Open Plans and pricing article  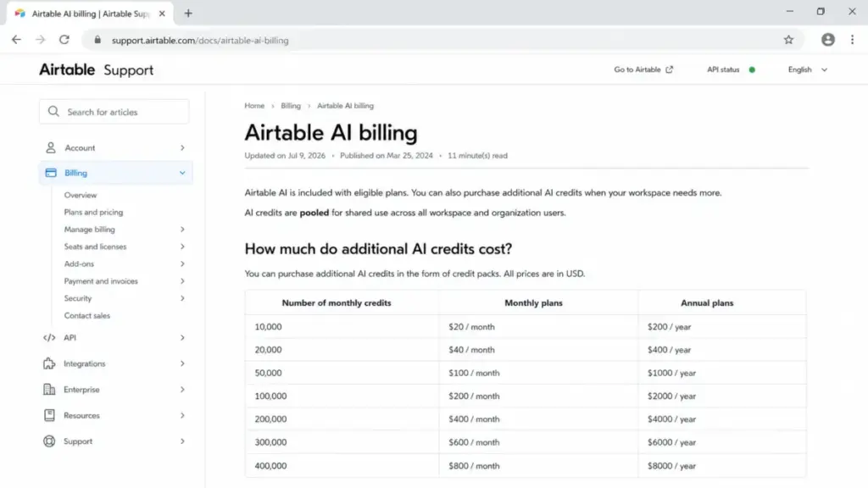coord(93,212)
